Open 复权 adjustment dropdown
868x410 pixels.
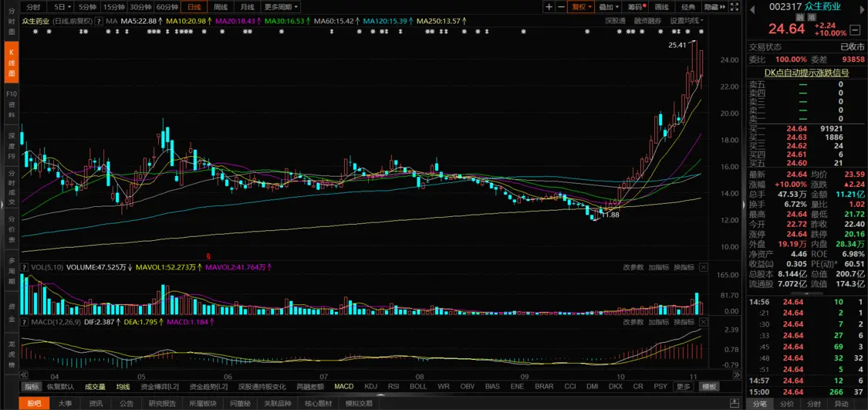582,7
